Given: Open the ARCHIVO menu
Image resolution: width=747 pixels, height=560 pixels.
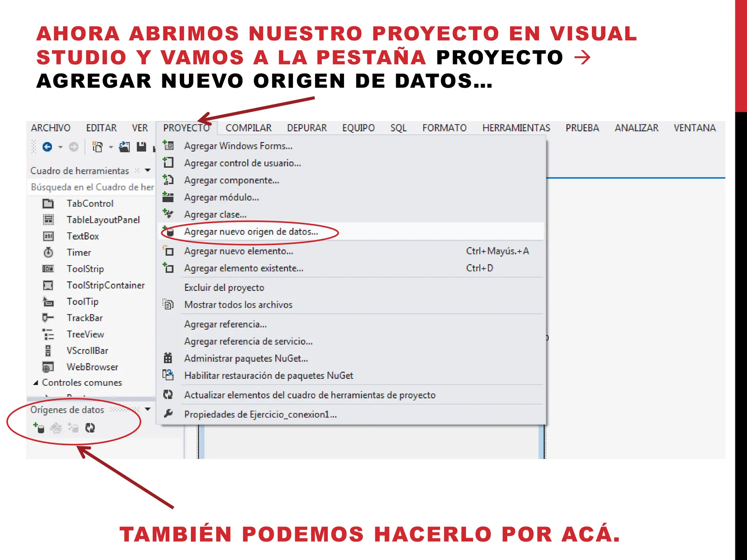Looking at the screenshot, I should coord(51,128).
